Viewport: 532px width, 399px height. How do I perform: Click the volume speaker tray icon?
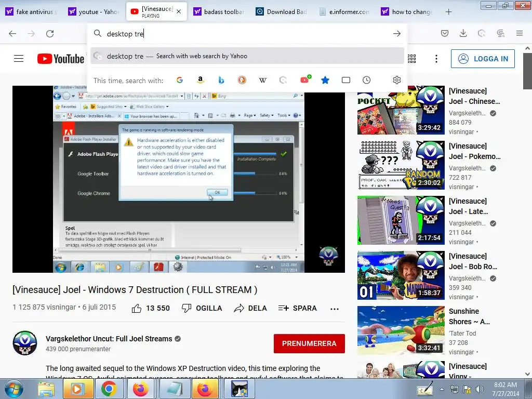click(x=480, y=389)
